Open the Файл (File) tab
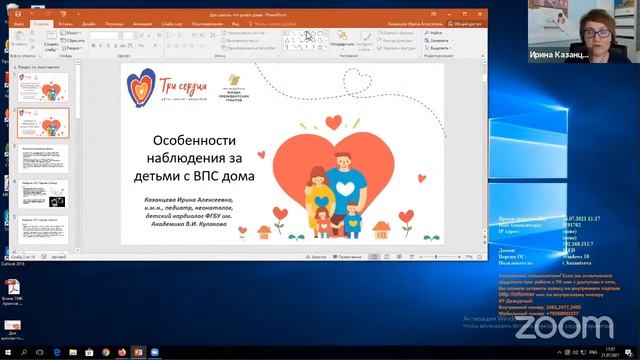640x360 pixels. pos(19,24)
